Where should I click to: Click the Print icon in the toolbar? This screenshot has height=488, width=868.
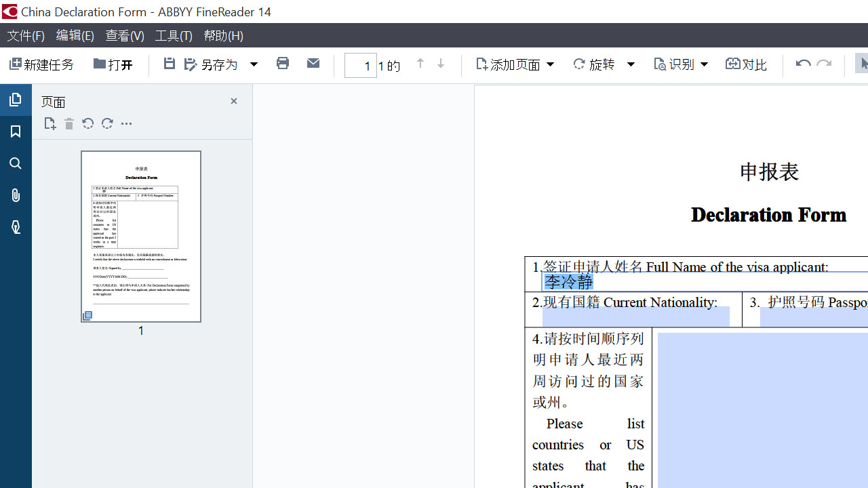(283, 63)
